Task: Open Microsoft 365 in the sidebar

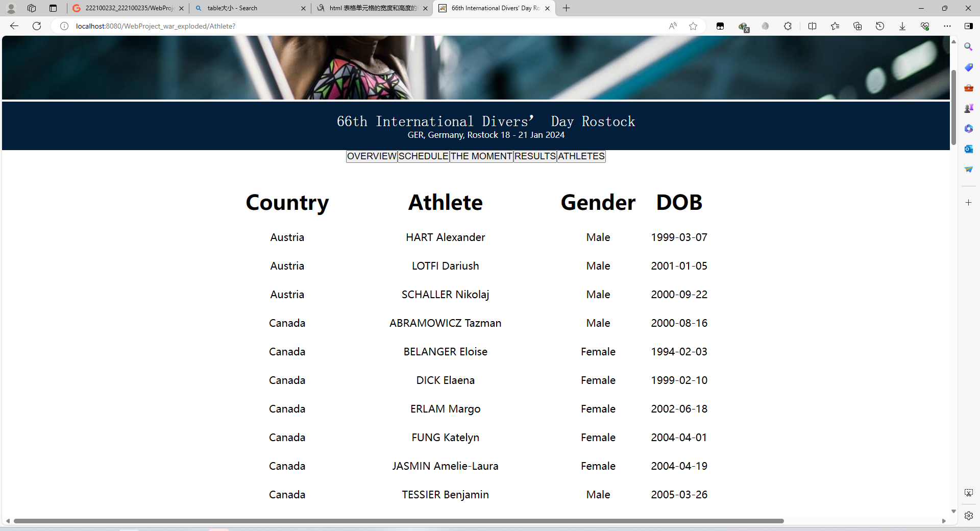Action: pyautogui.click(x=969, y=129)
